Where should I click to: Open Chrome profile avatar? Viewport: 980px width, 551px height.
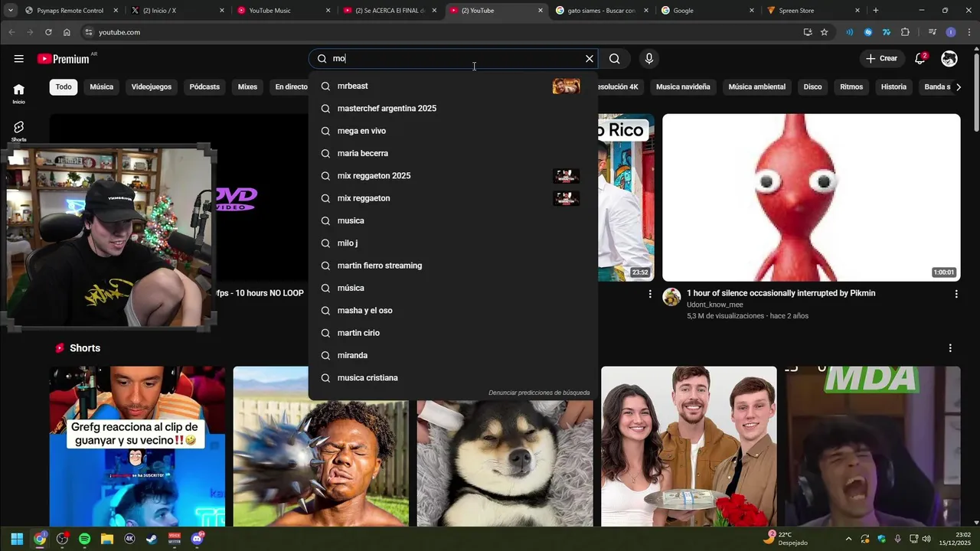point(951,32)
